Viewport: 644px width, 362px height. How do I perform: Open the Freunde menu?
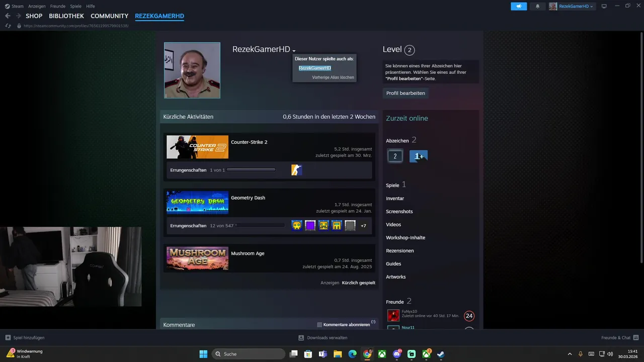[58, 6]
